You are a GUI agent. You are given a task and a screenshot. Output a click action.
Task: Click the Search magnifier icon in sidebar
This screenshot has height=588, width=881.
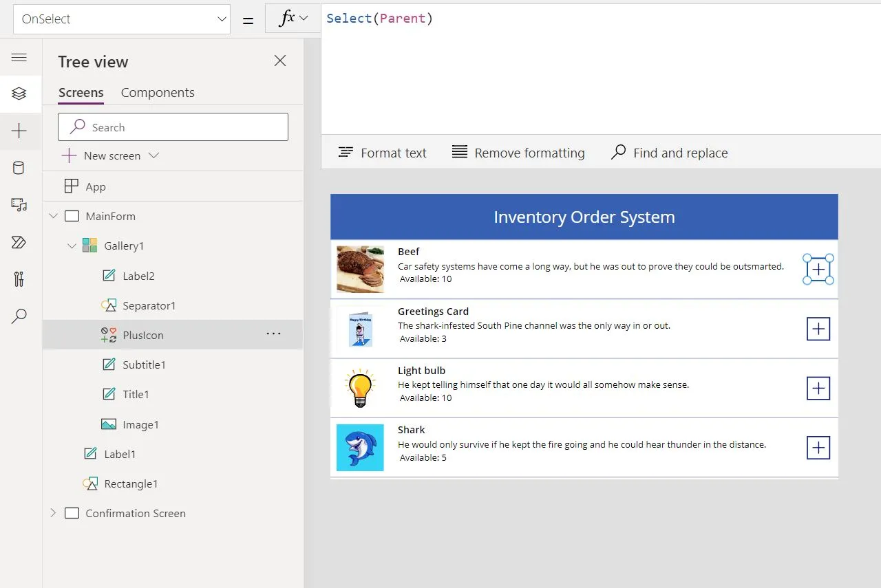(x=19, y=316)
